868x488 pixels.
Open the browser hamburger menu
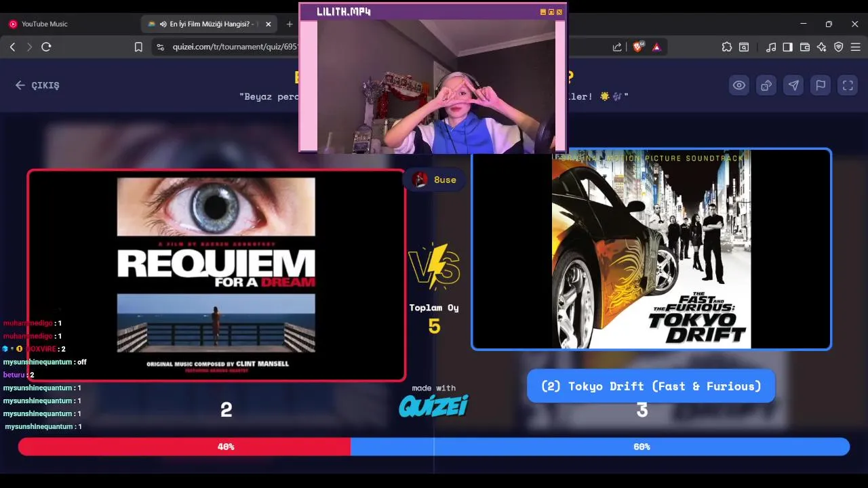click(x=856, y=47)
